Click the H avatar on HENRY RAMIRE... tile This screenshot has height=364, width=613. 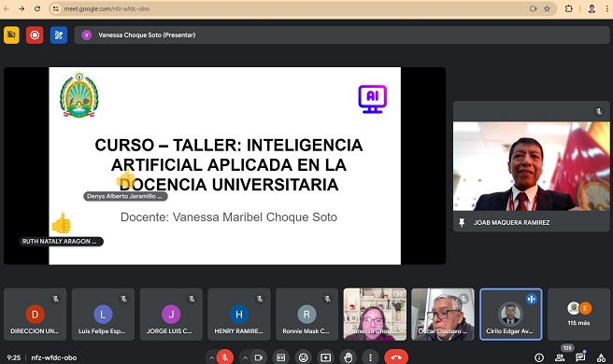239,314
